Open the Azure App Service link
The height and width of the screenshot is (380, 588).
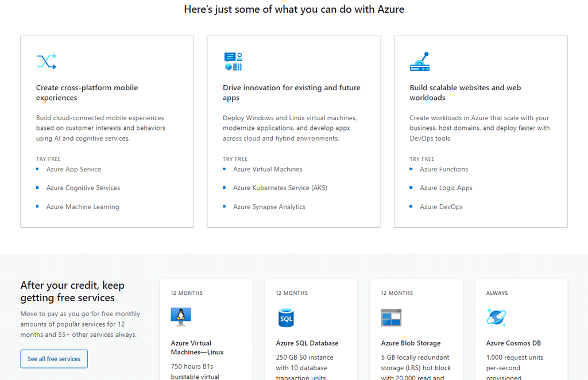coord(73,170)
